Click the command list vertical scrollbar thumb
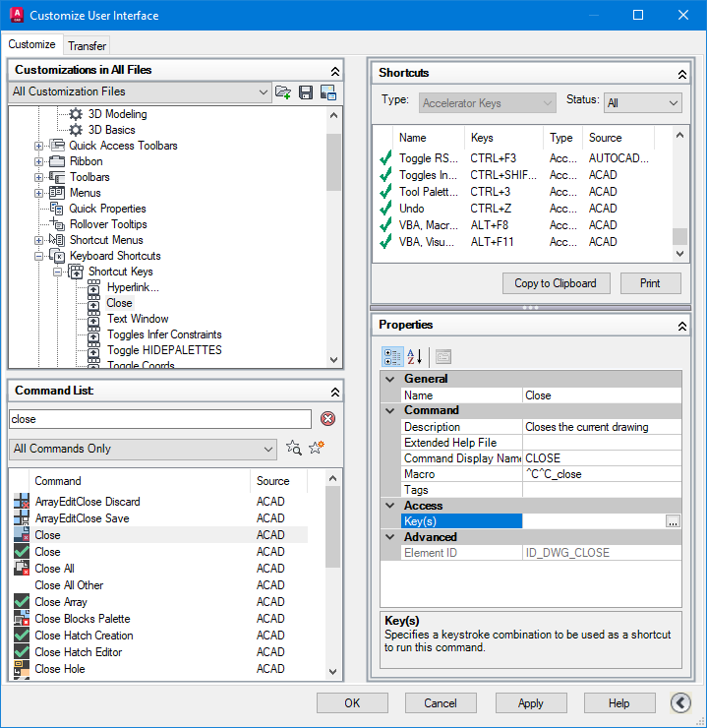 pyautogui.click(x=332, y=527)
